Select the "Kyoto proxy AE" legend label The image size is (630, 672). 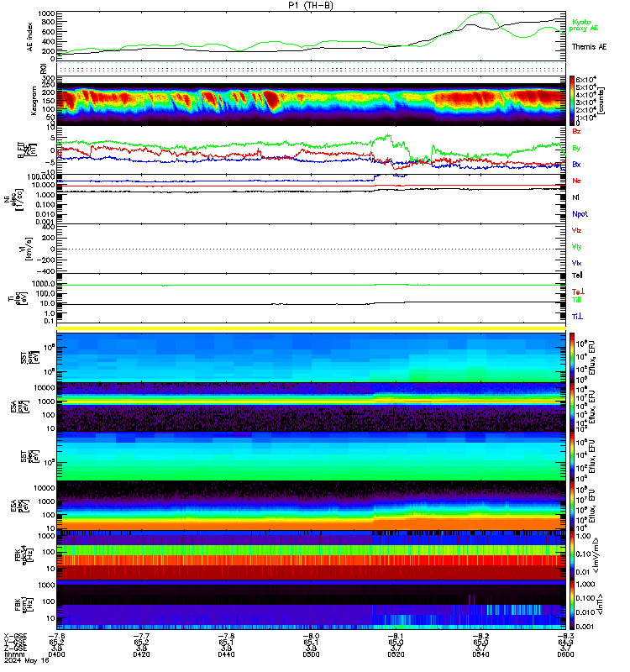(x=584, y=25)
